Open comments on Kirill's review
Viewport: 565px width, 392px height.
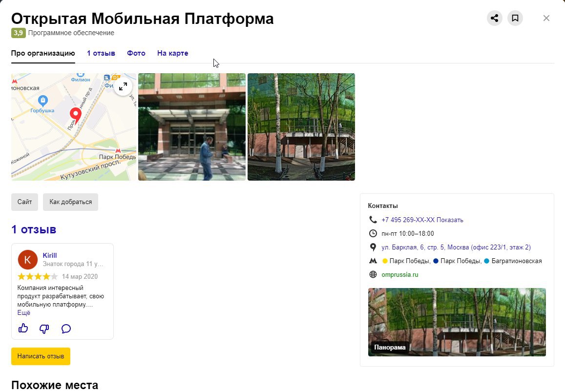click(x=66, y=329)
